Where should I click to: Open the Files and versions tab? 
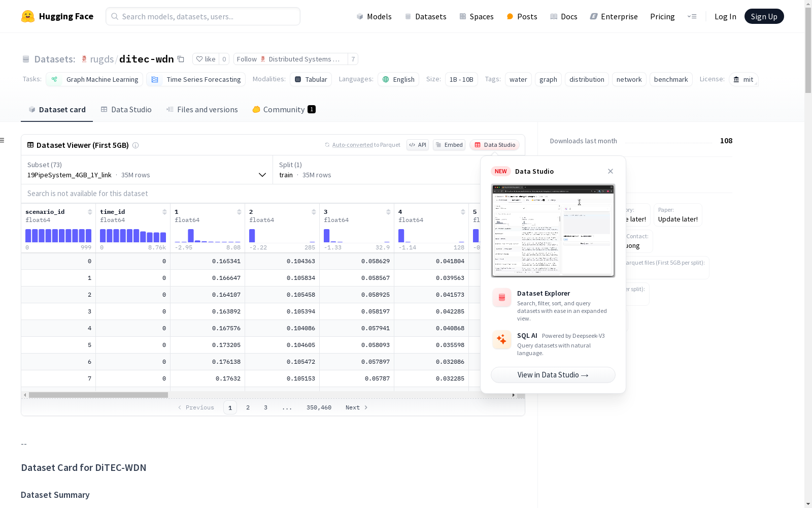202,110
